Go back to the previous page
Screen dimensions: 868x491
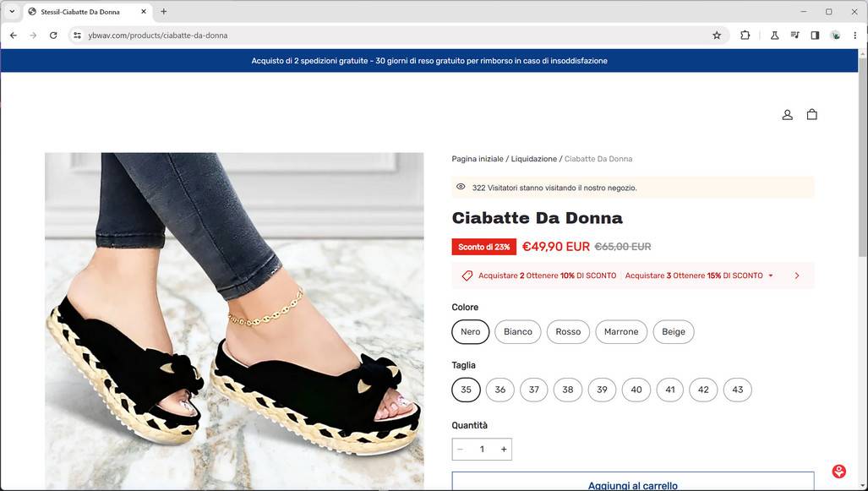point(14,35)
